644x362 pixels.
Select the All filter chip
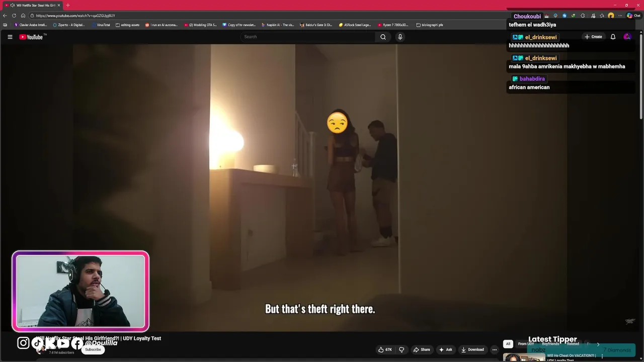pyautogui.click(x=508, y=344)
